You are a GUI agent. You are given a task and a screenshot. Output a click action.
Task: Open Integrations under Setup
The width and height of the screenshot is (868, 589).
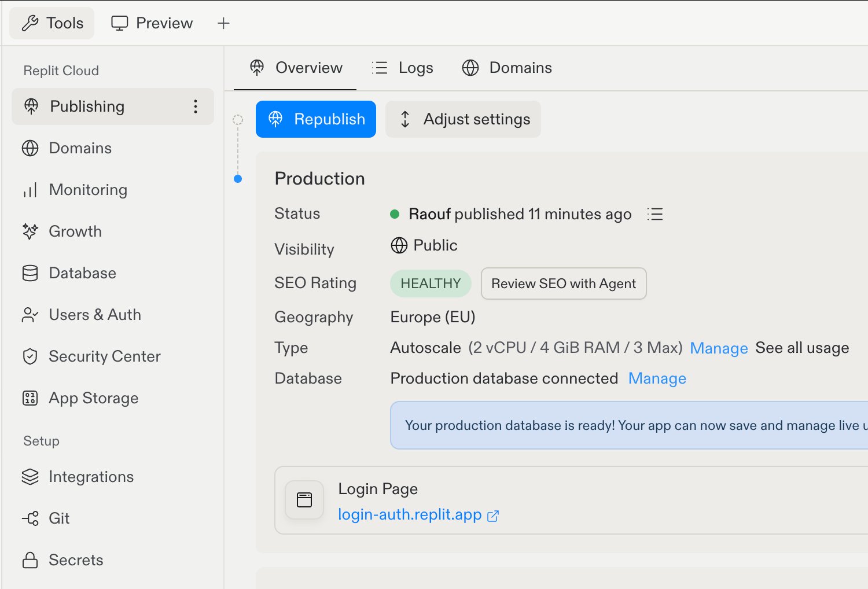pos(113,477)
